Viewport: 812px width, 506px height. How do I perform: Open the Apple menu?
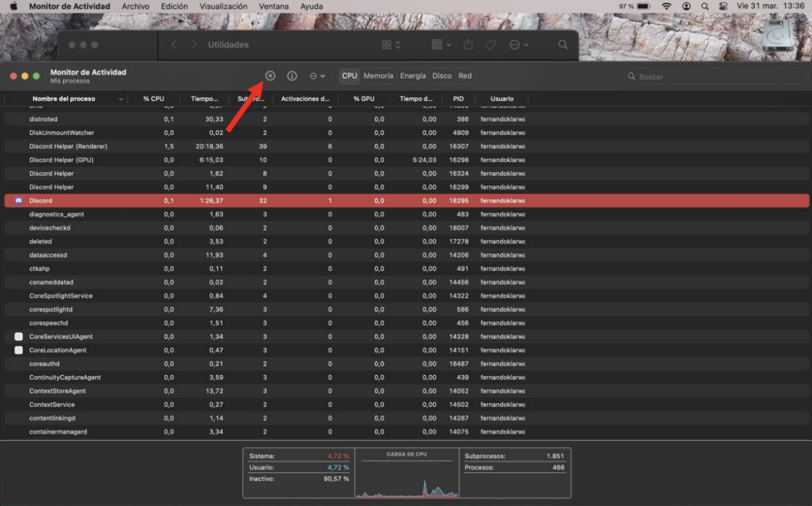coord(13,6)
